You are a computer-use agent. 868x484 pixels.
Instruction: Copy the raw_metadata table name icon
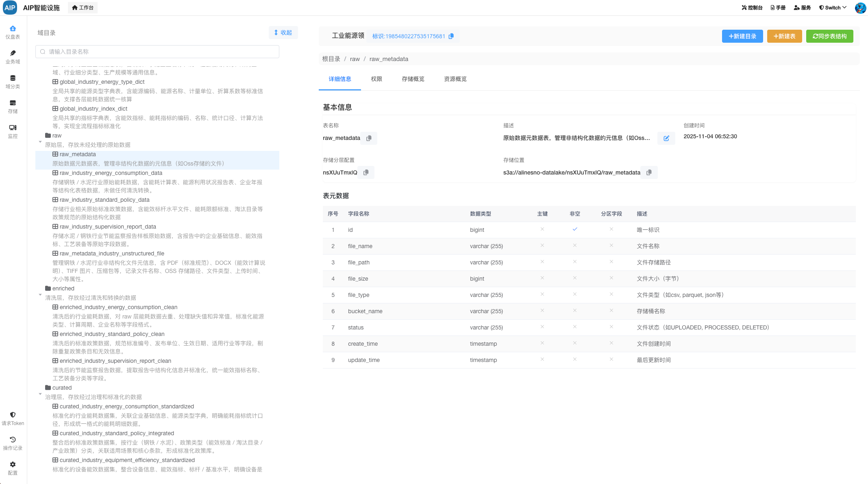[369, 138]
